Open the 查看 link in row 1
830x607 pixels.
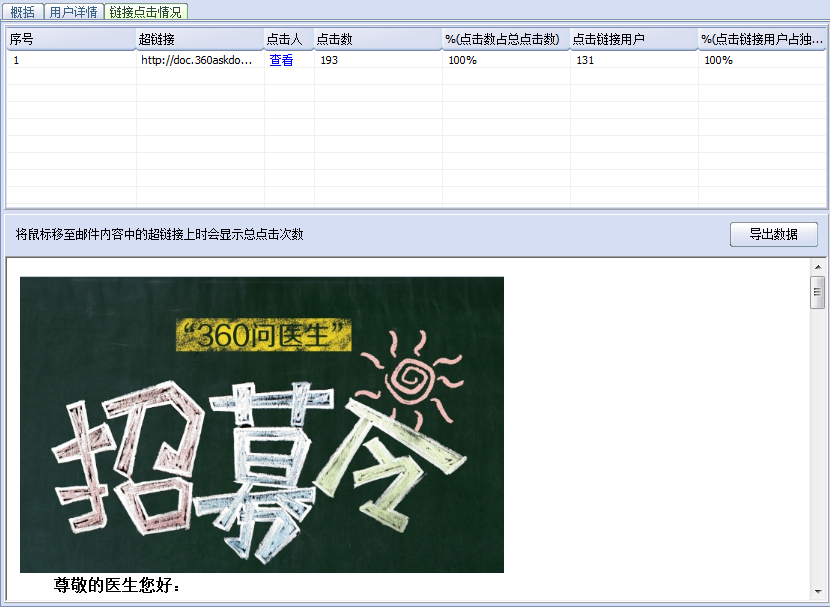pyautogui.click(x=281, y=60)
